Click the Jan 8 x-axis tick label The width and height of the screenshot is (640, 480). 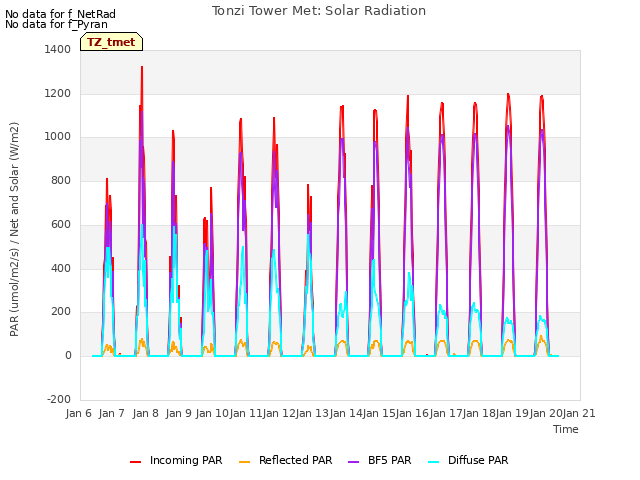(146, 413)
